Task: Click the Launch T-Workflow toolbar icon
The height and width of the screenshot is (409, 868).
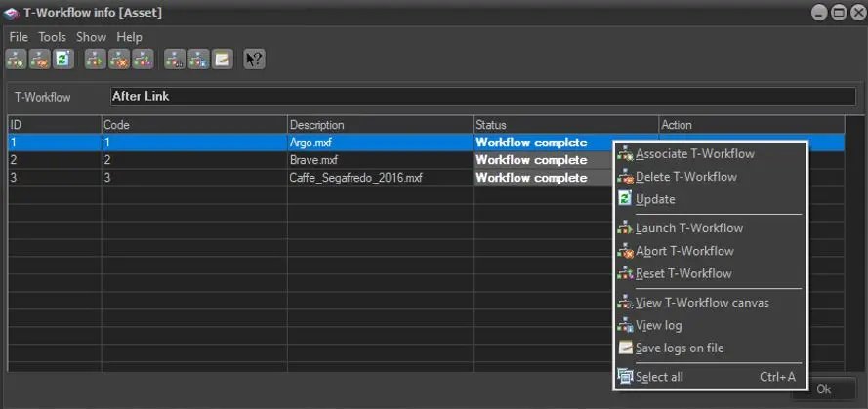Action: [96, 60]
